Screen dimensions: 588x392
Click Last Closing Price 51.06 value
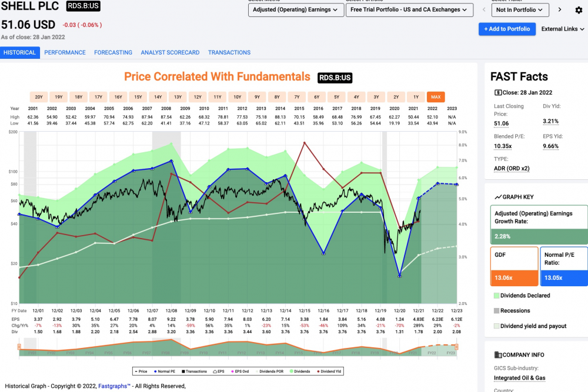point(502,123)
